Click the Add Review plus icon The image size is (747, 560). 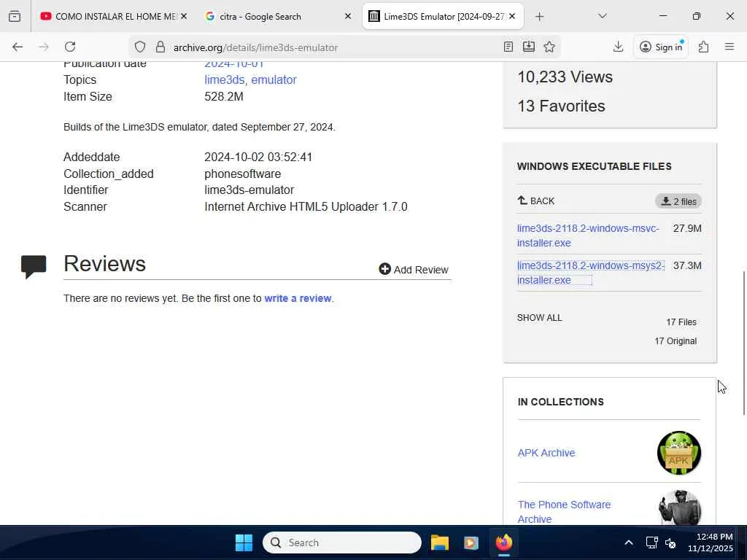[384, 269]
